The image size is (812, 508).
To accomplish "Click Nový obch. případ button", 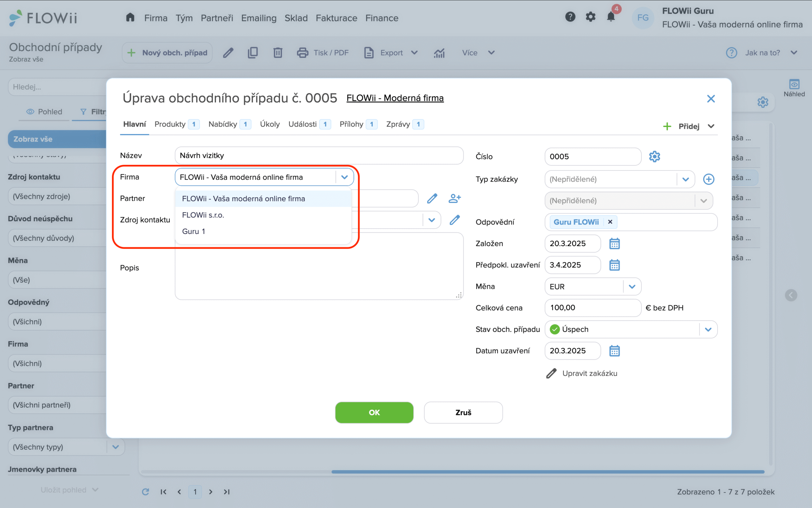I will [167, 53].
